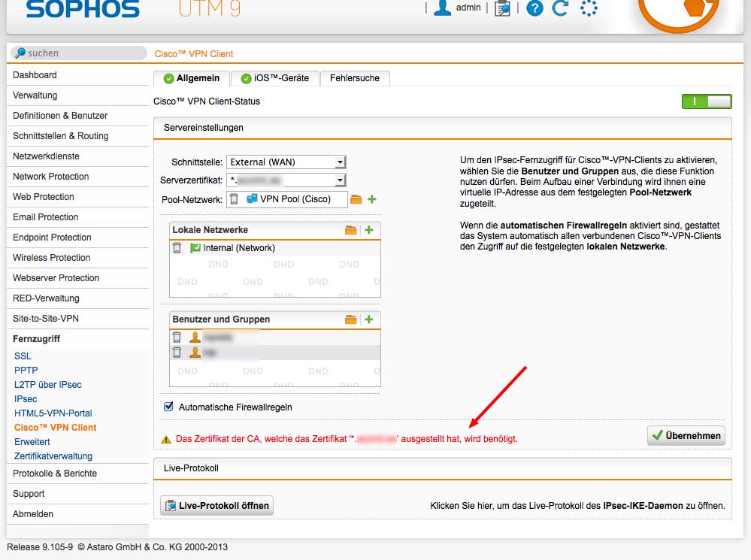Open the clipboard notes icon in header
Screen dimensions: 751x560
tap(502, 8)
